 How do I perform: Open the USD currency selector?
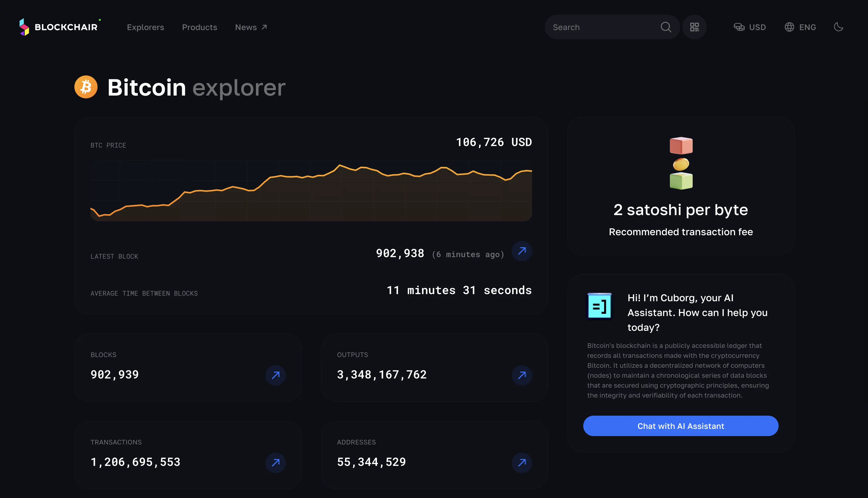coord(750,27)
